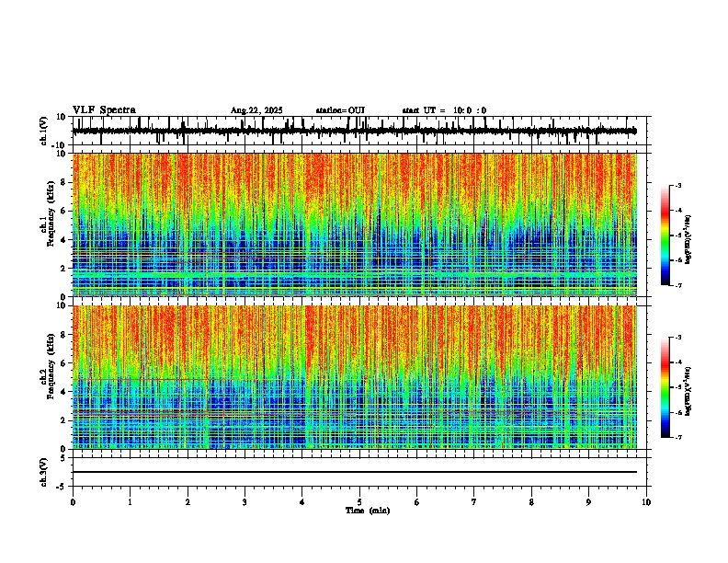Click the date label "Aug.22, 2025"
Viewport: 728px width, 563px height.
coord(256,110)
